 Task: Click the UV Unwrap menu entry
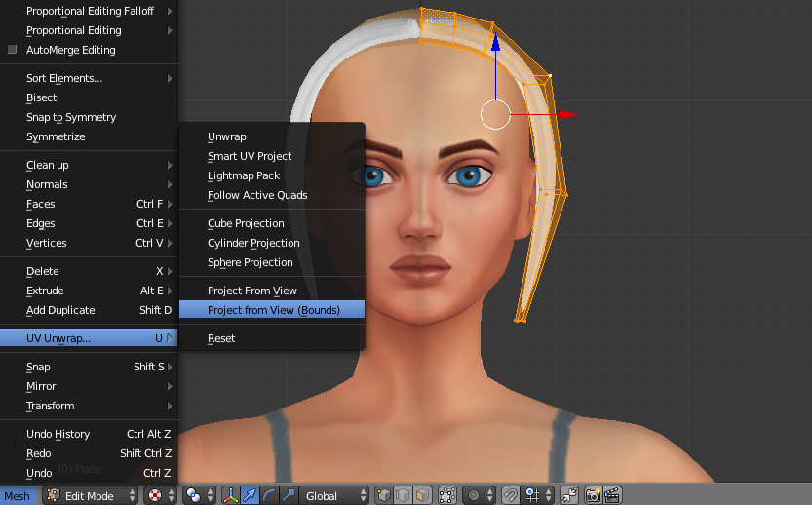(x=89, y=338)
